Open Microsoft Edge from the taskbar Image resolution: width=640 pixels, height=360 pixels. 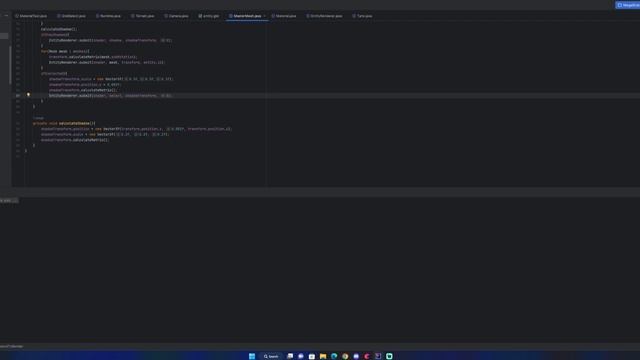click(334, 356)
